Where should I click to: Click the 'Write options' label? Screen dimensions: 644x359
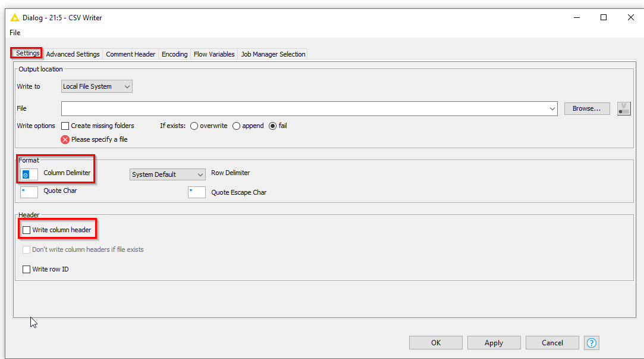[36, 126]
